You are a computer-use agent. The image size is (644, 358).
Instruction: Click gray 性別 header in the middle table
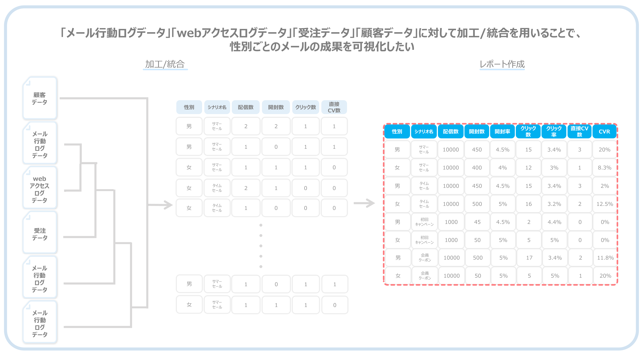tap(189, 107)
